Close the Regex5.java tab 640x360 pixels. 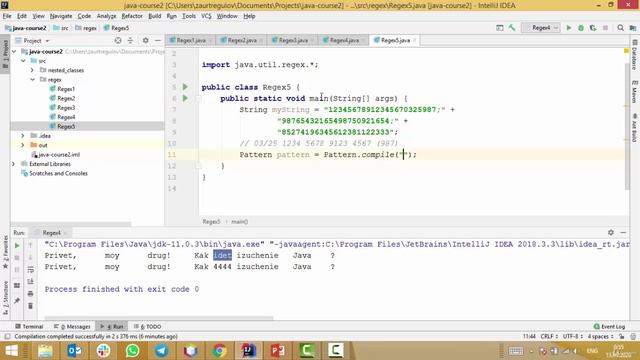[414, 40]
